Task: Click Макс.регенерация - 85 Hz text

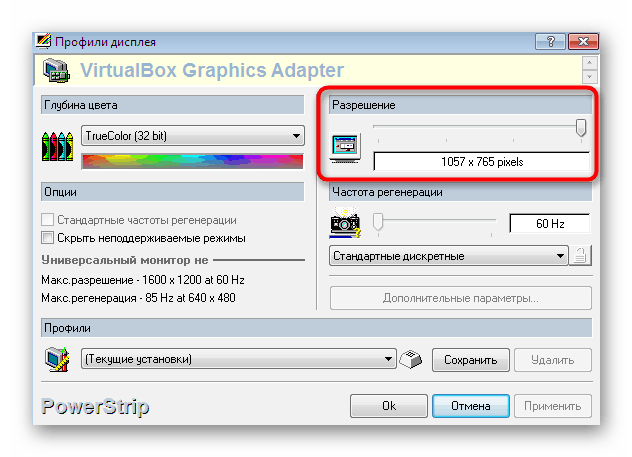Action: pyautogui.click(x=138, y=298)
